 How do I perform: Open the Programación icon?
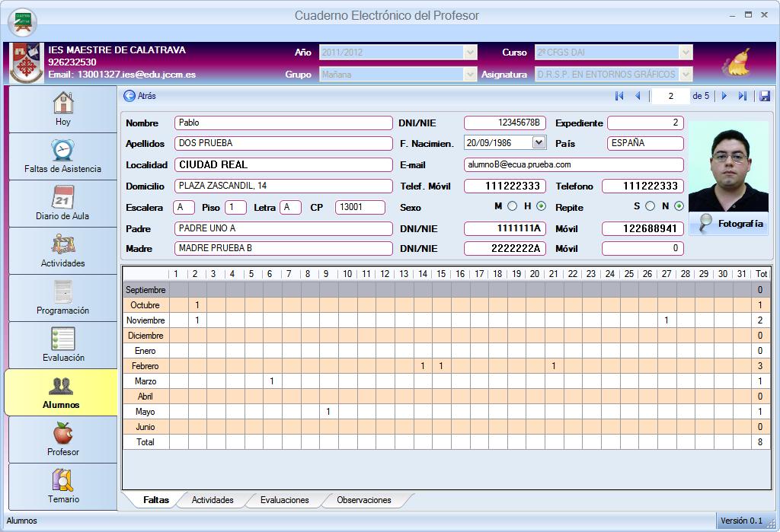tap(63, 291)
